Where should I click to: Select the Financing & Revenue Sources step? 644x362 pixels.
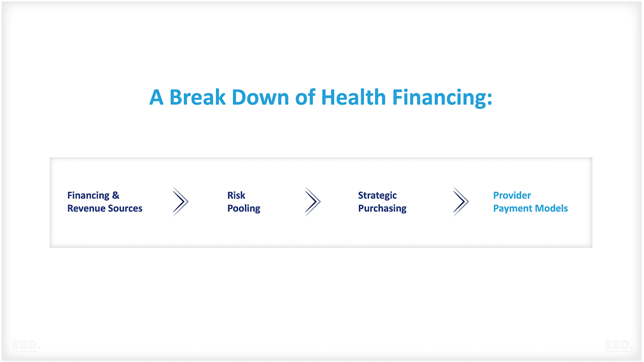coord(105,202)
